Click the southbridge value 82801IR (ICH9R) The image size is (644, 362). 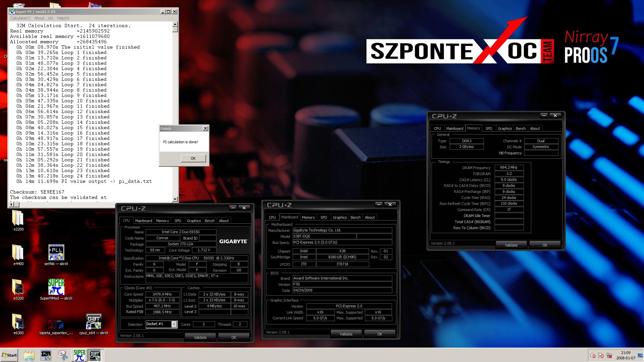pos(342,257)
